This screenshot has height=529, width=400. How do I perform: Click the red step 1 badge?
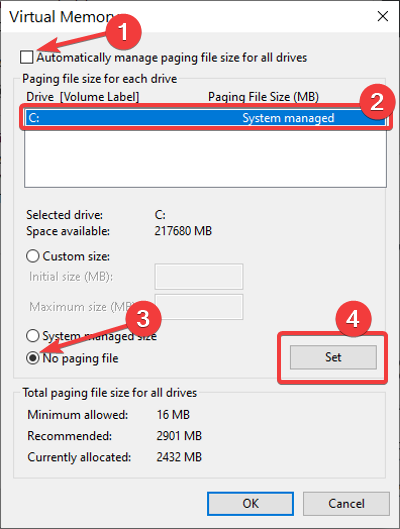point(123,32)
